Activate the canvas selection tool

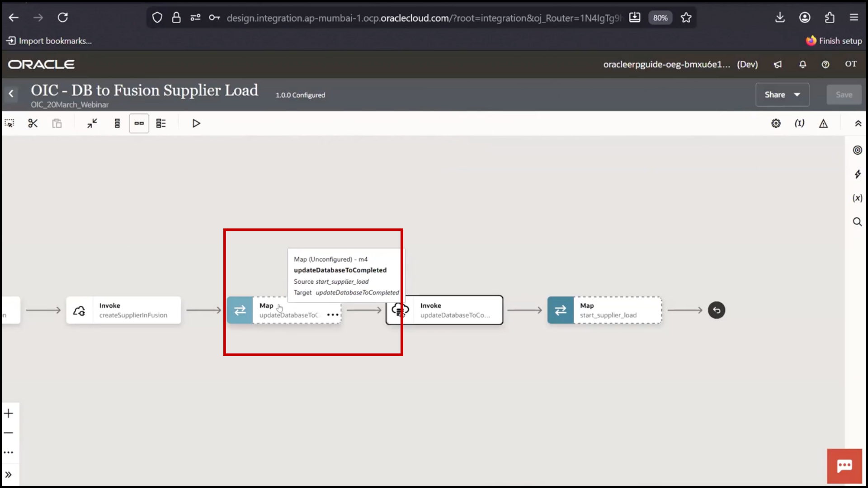pyautogui.click(x=9, y=123)
